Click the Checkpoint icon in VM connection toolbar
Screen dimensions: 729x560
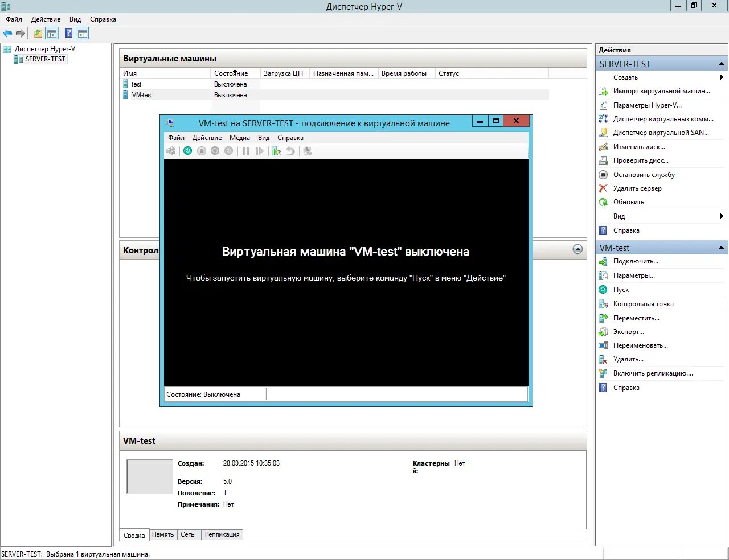277,151
